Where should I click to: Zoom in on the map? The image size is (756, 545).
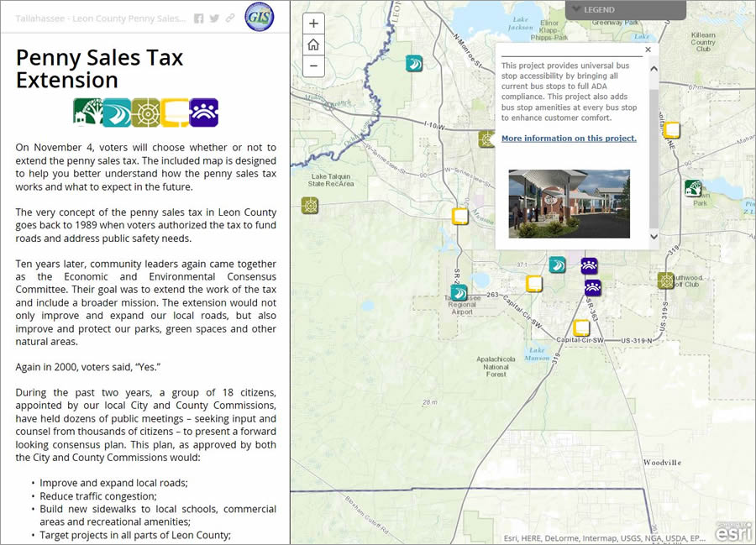point(313,23)
